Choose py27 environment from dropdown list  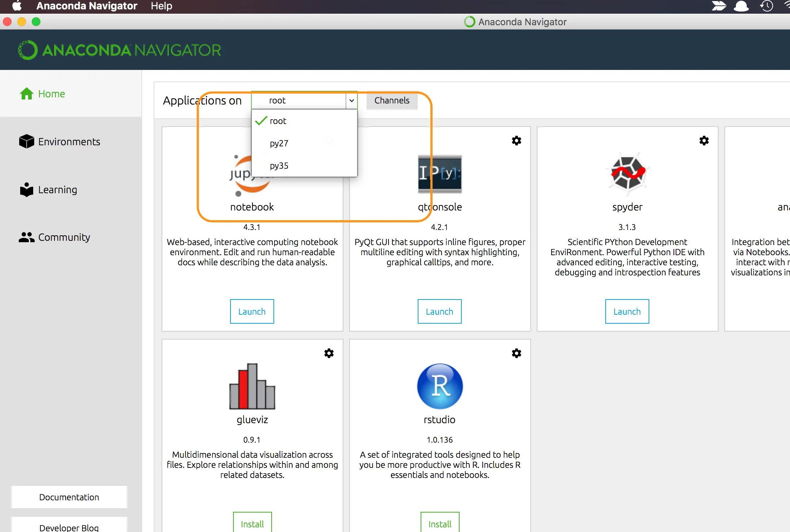pos(279,143)
